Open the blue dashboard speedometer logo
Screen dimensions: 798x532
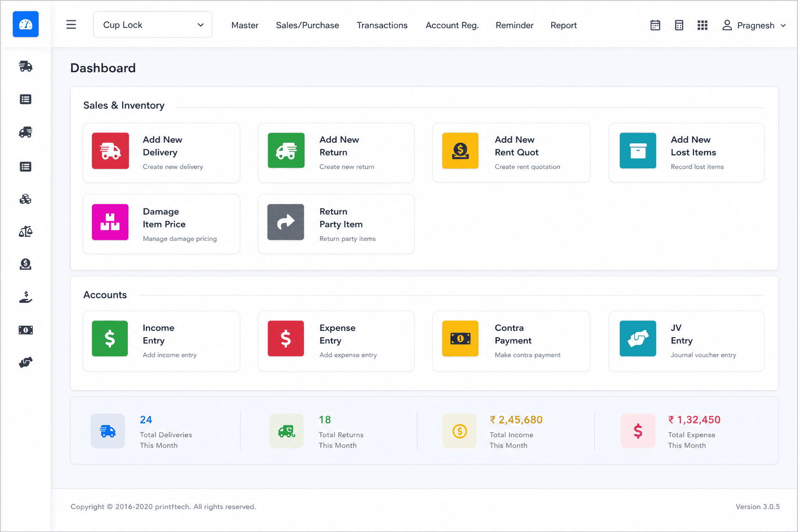(25, 24)
